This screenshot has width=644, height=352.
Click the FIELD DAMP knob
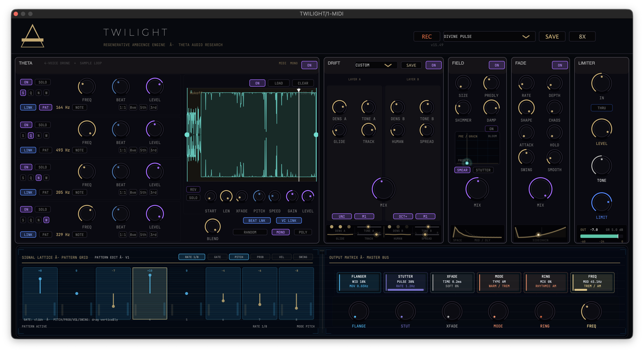coord(491,108)
